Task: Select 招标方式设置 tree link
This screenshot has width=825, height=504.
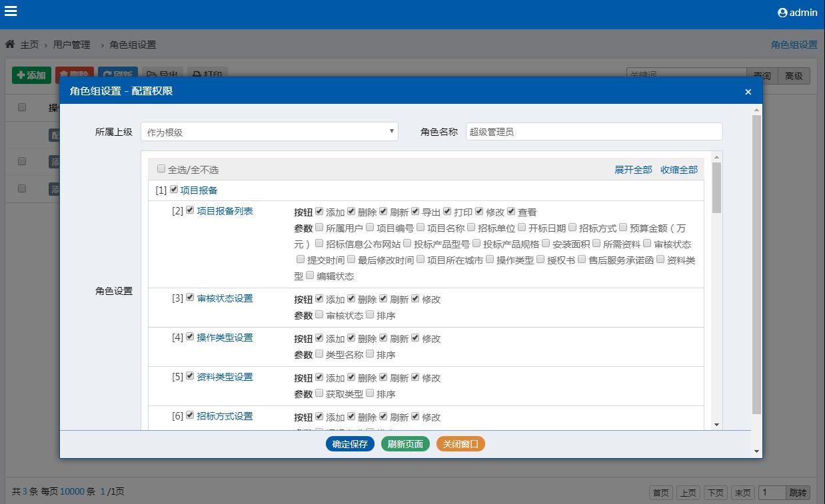Action: pos(225,416)
